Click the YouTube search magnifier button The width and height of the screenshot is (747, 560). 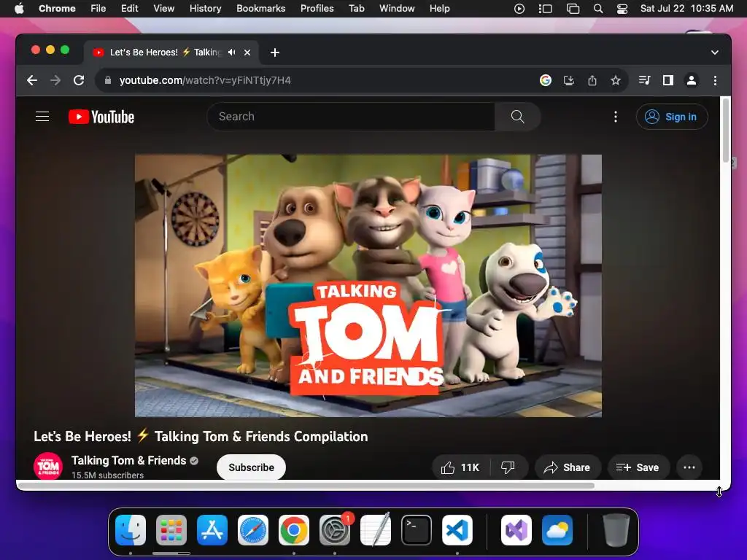(x=517, y=117)
